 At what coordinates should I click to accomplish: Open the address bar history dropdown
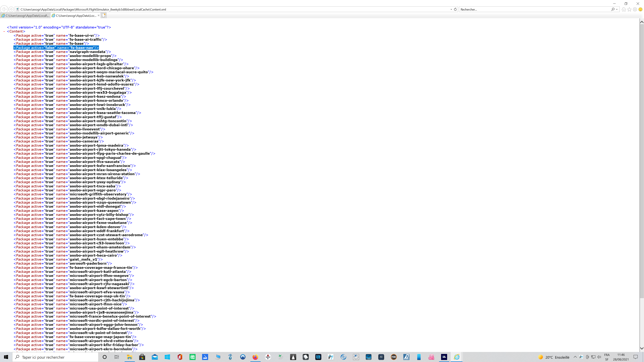coord(451,9)
